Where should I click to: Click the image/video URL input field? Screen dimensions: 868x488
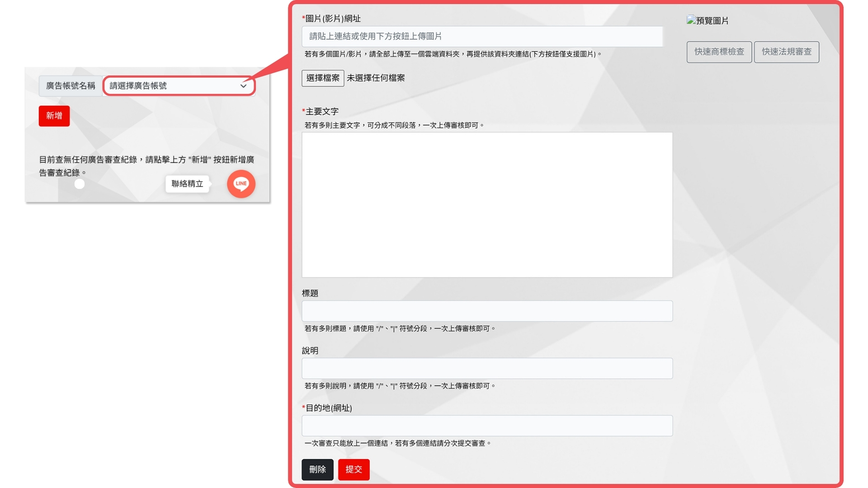482,36
